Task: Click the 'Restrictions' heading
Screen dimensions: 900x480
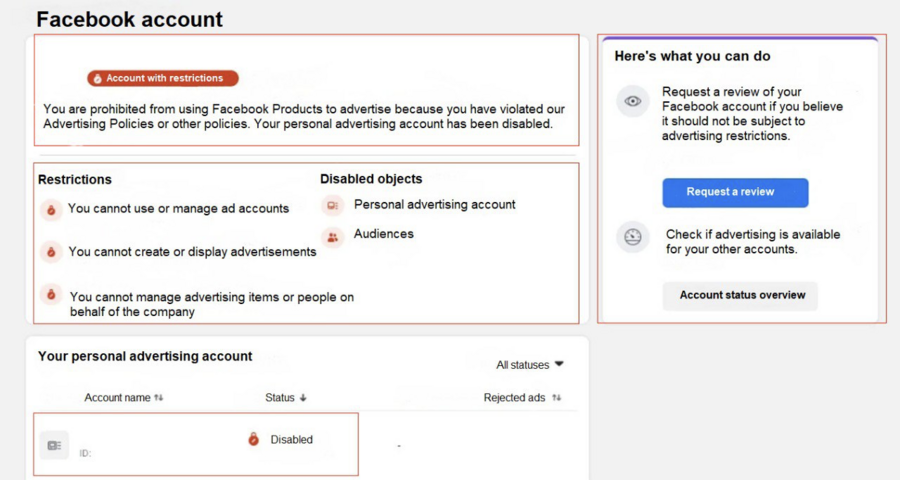Action: click(x=75, y=179)
